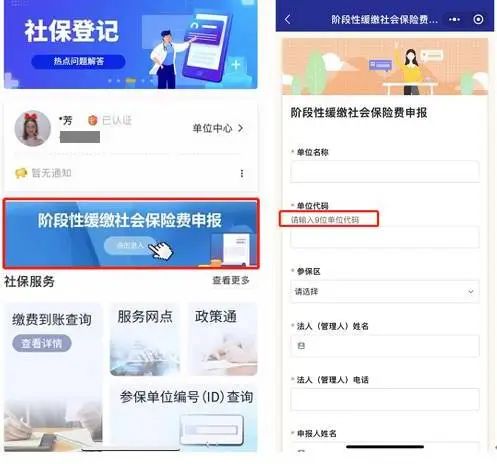Open the 服务网点 service tile
This screenshot has height=464, width=497.
point(145,339)
